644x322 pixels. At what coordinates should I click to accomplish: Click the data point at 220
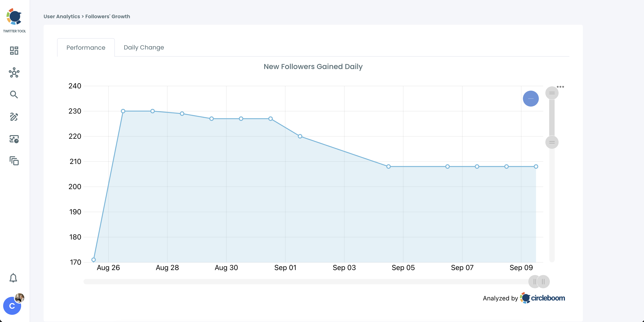[x=300, y=136]
